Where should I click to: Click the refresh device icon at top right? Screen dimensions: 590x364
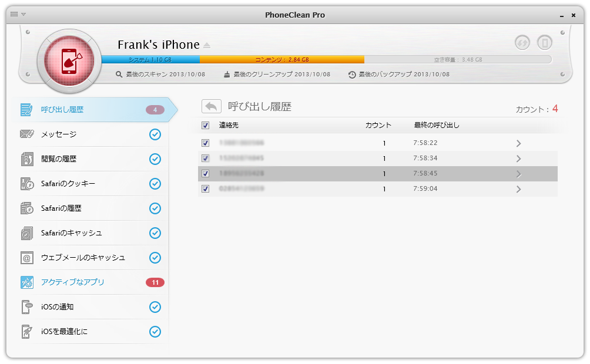(522, 42)
